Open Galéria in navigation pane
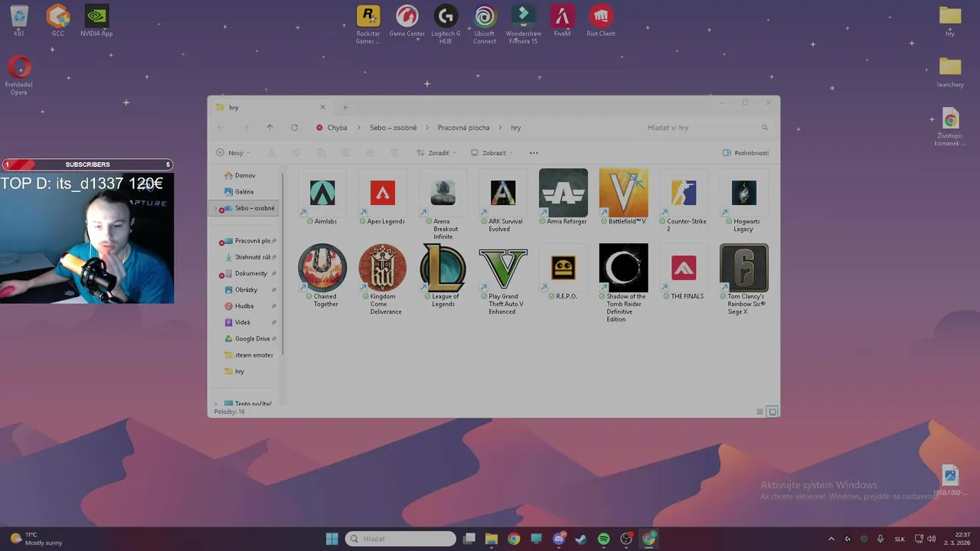Image resolution: width=980 pixels, height=551 pixels. coord(244,191)
